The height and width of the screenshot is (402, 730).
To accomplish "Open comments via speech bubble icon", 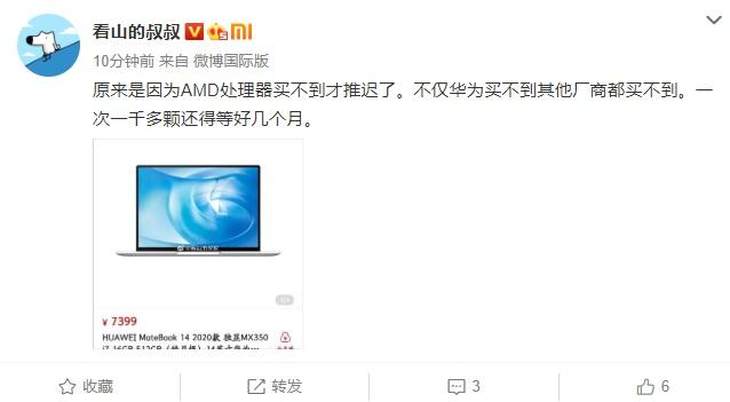I will (456, 387).
